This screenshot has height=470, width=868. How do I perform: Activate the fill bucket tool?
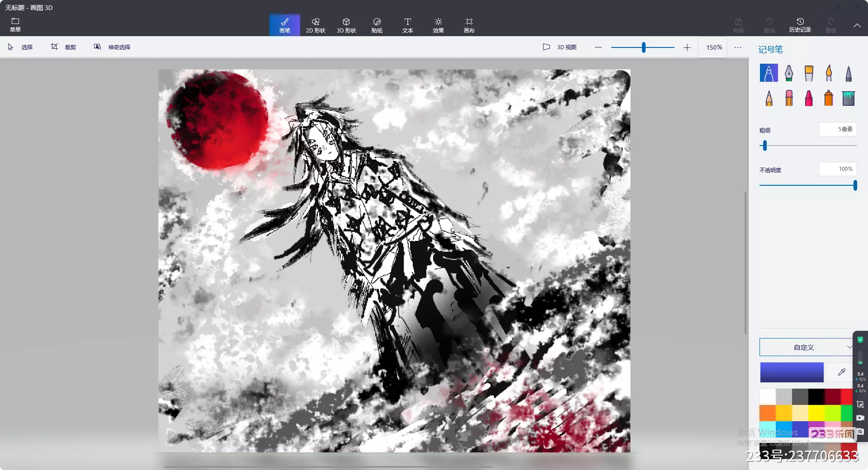[849, 98]
